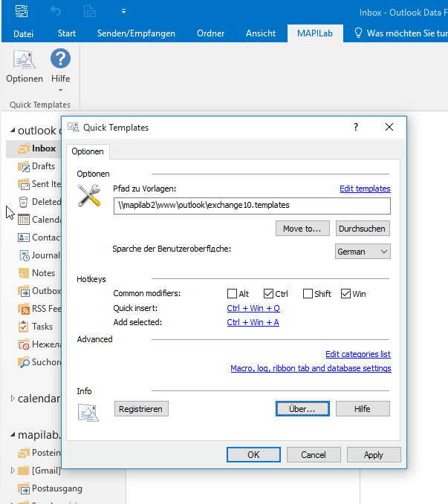Select the MAPILab ribbon tab

(315, 33)
